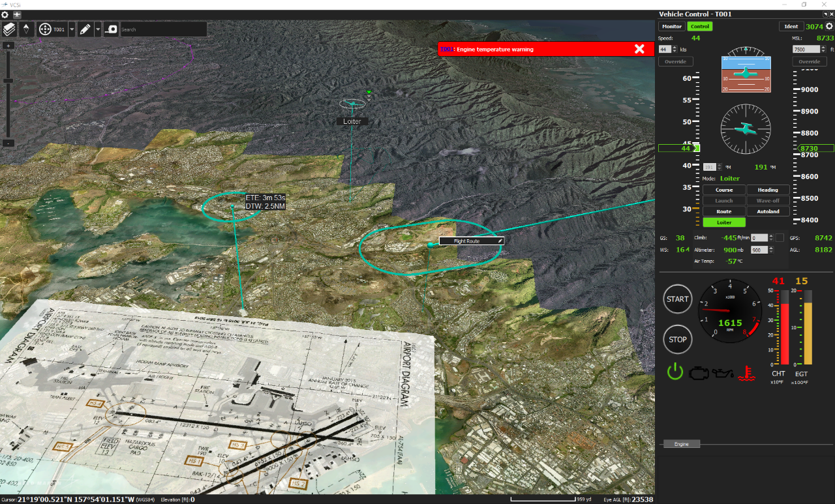This screenshot has width=835, height=504.
Task: Click the map zoom slider handle
Action: click(8, 81)
